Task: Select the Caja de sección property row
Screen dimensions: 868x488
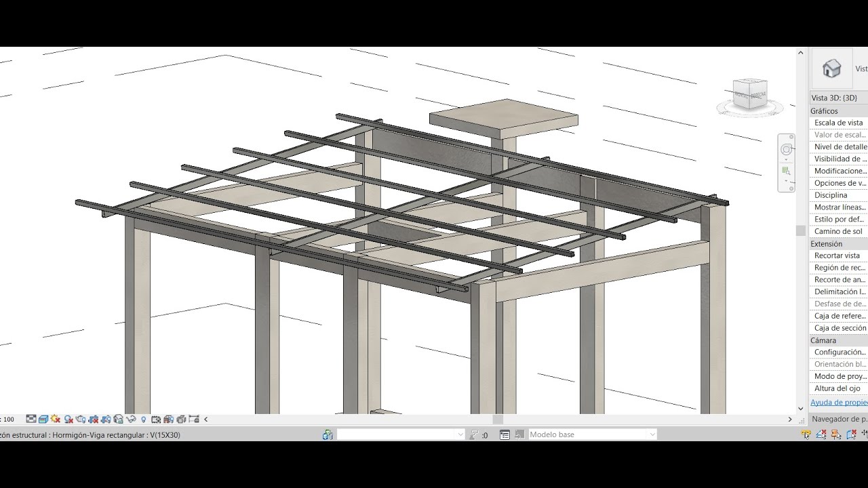Action: (839, 328)
